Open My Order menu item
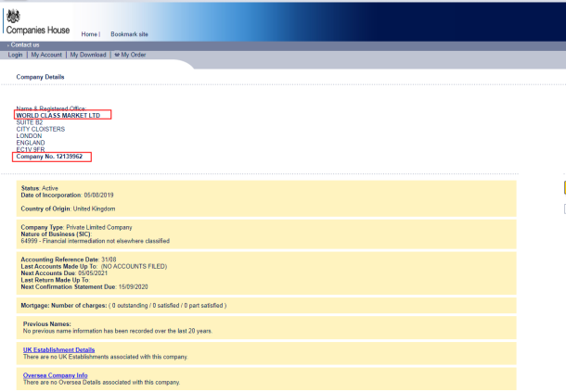The width and height of the screenshot is (566, 392). (x=134, y=55)
